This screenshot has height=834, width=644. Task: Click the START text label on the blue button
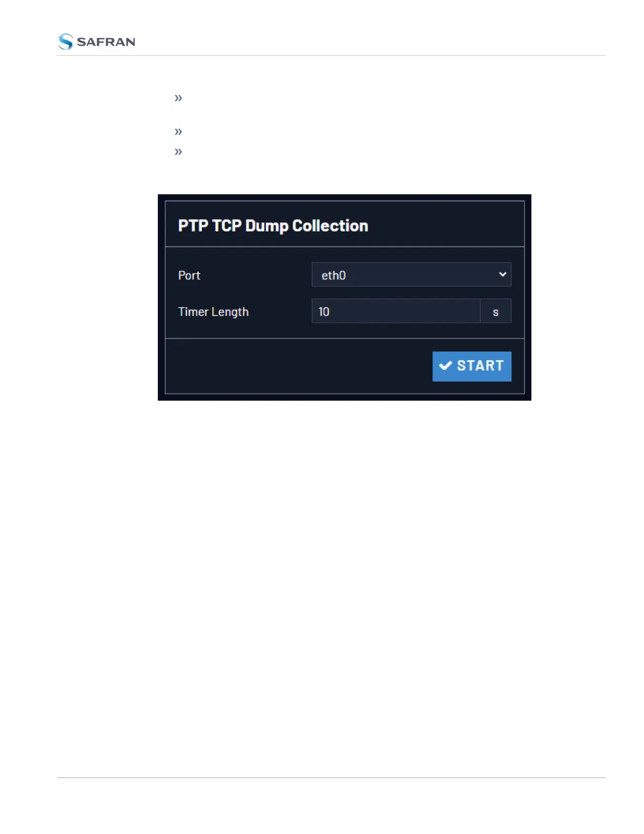[x=480, y=365]
